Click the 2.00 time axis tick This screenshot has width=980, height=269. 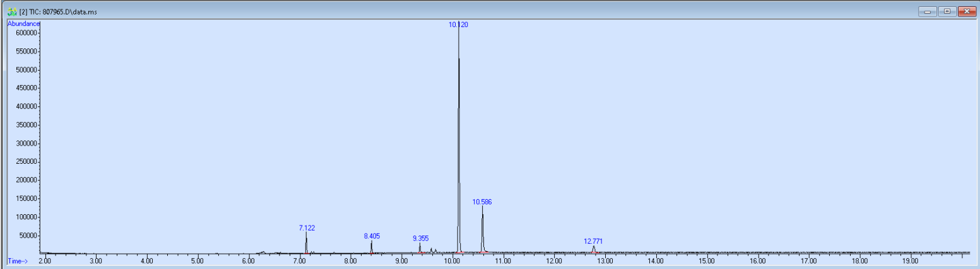coord(45,260)
